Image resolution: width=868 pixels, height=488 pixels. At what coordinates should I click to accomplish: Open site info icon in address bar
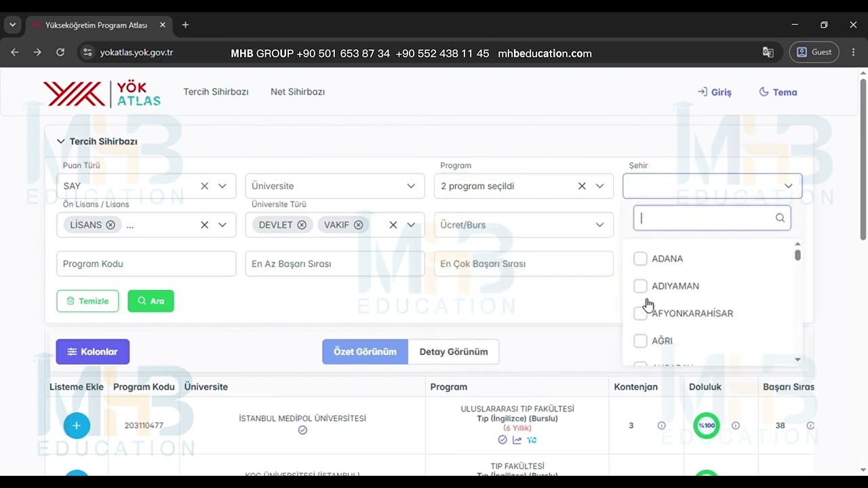pyautogui.click(x=86, y=52)
